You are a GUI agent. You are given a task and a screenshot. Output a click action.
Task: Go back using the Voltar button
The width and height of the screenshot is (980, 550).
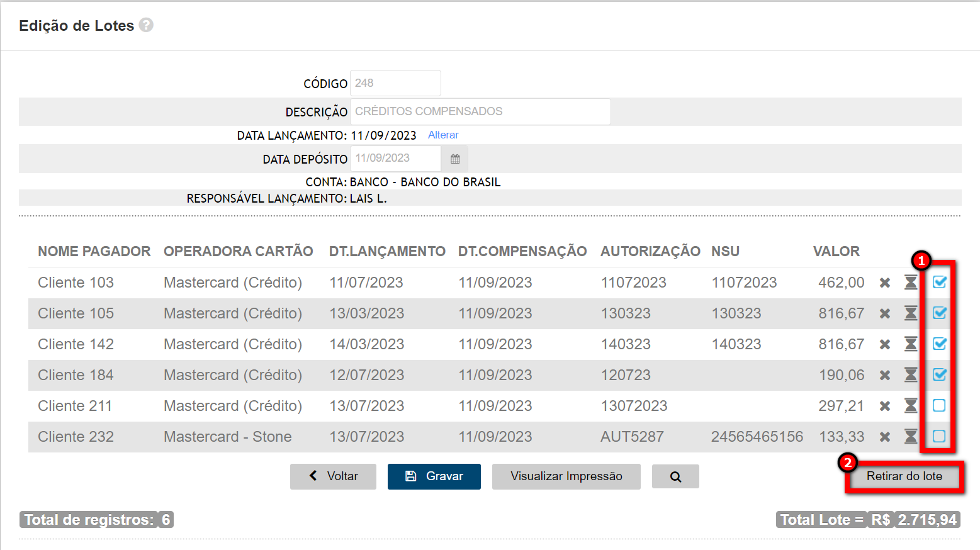coord(333,476)
